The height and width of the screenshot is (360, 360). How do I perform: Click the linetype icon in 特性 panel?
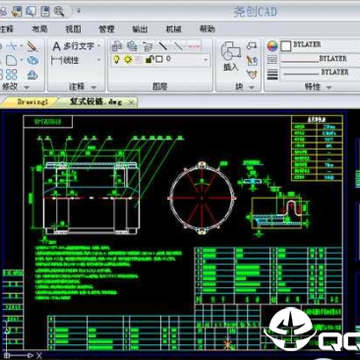tap(272, 60)
